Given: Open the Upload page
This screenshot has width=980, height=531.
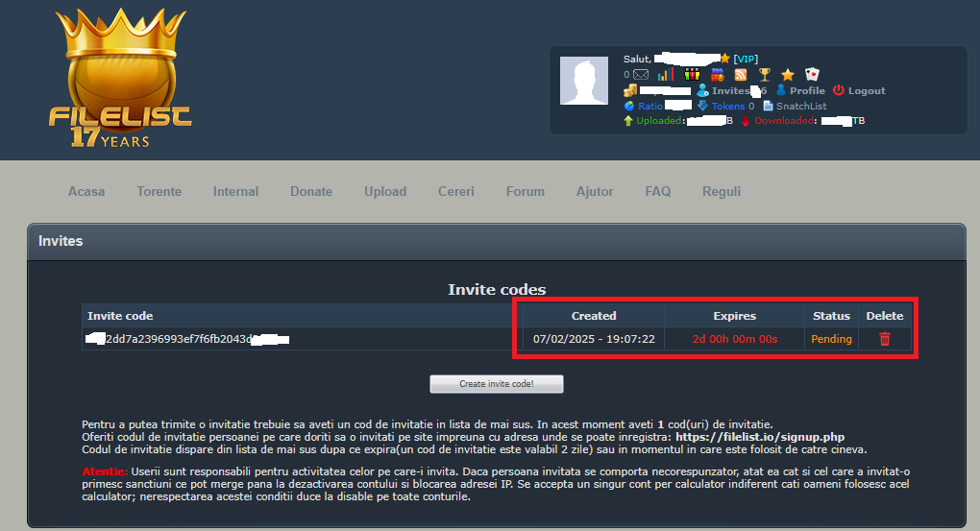Looking at the screenshot, I should click(385, 191).
